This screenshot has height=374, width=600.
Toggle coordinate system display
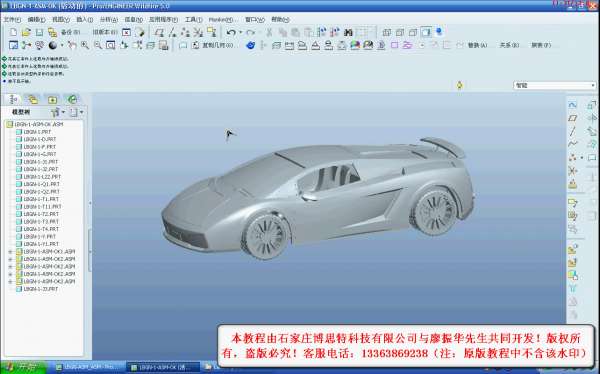198,33
